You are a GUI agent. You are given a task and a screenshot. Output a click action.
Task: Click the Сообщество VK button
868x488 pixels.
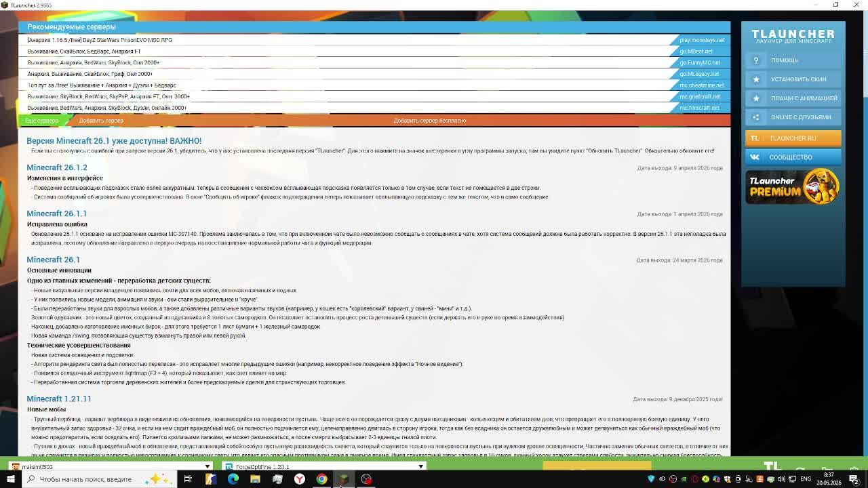793,157
